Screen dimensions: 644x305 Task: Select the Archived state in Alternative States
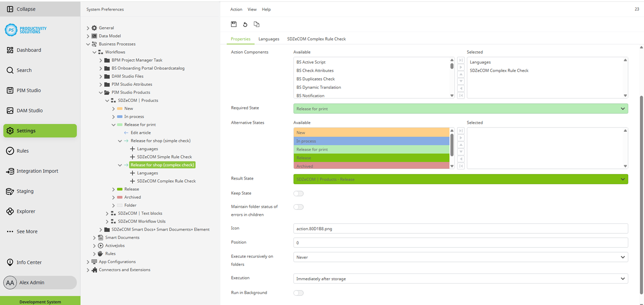(x=371, y=166)
